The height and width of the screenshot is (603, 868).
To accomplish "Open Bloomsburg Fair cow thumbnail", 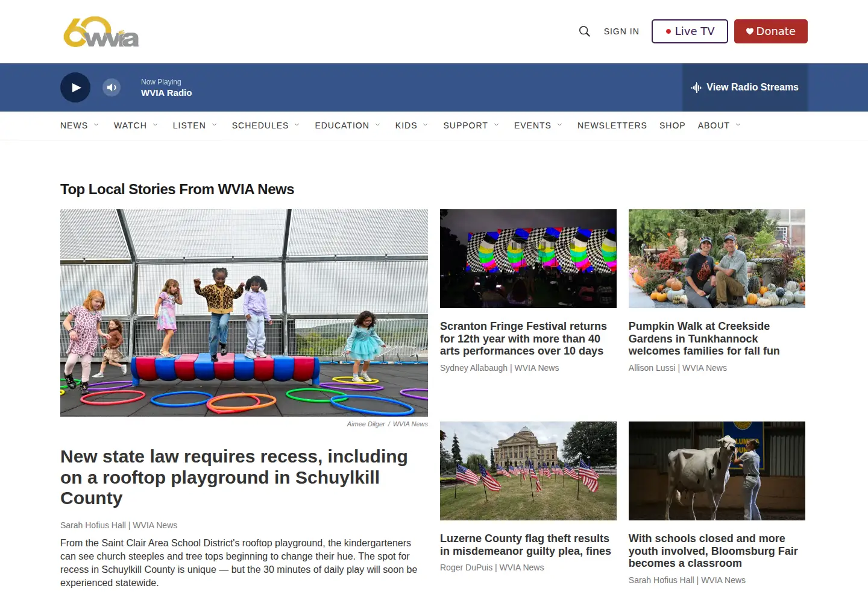I will (717, 471).
